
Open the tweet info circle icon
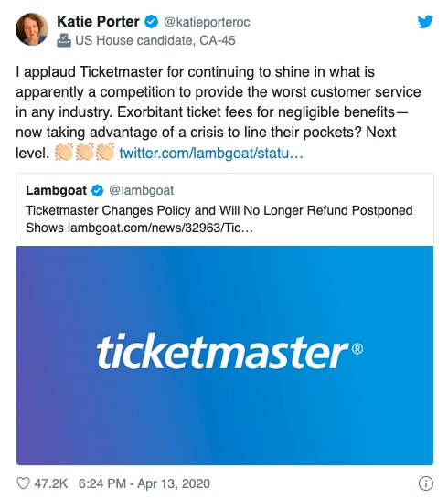tap(425, 483)
